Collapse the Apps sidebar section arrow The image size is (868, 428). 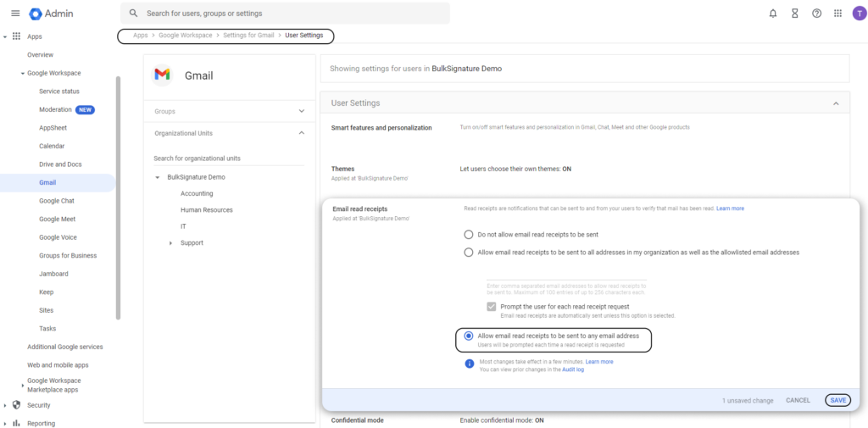[5, 37]
